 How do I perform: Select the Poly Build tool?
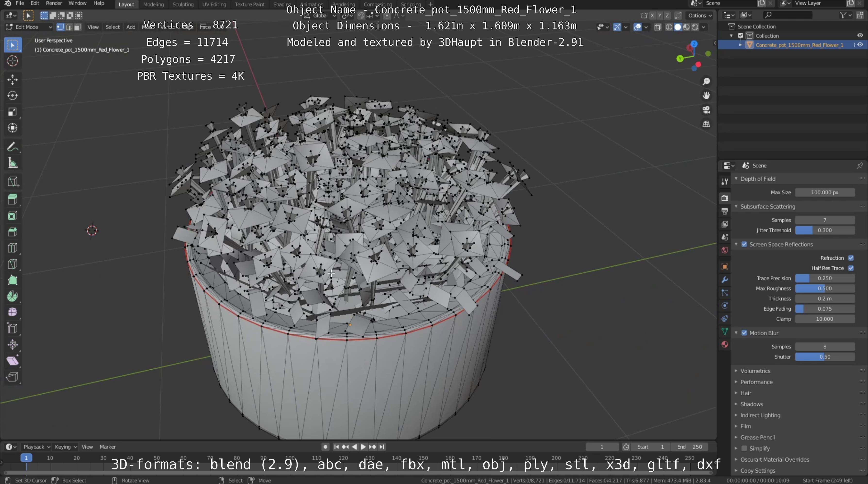coord(12,281)
